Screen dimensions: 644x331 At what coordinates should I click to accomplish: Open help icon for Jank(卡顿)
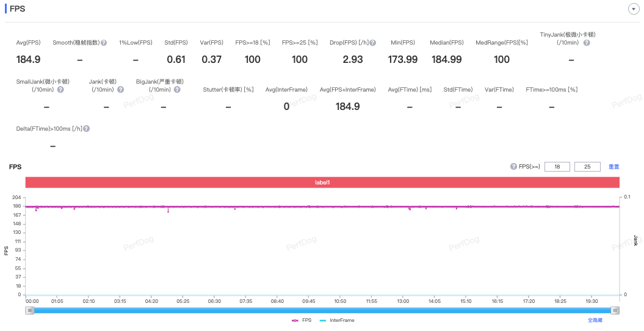point(120,90)
